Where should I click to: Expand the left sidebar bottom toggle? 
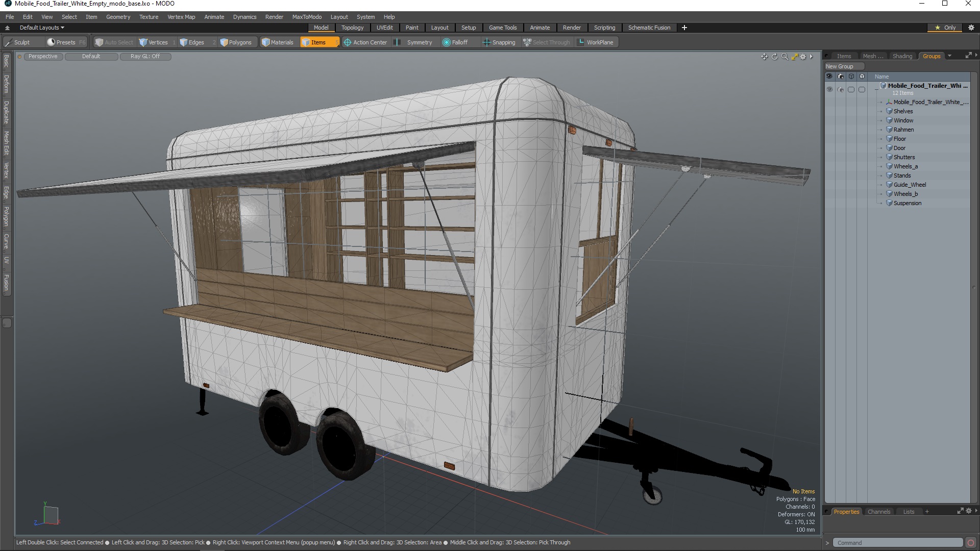(7, 323)
